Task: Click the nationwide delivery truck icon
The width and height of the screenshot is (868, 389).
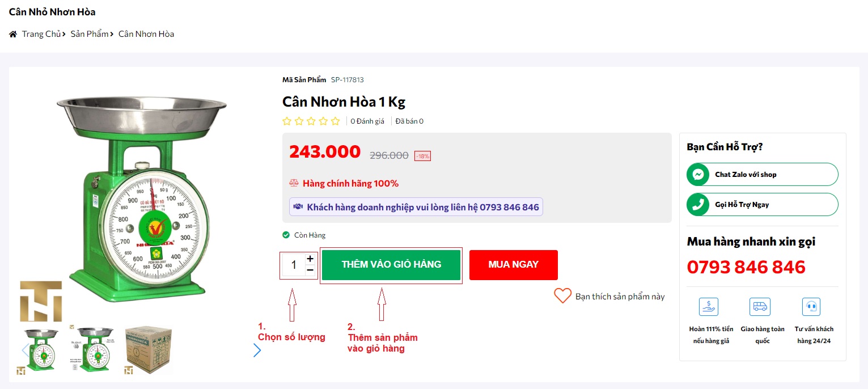Action: point(760,306)
